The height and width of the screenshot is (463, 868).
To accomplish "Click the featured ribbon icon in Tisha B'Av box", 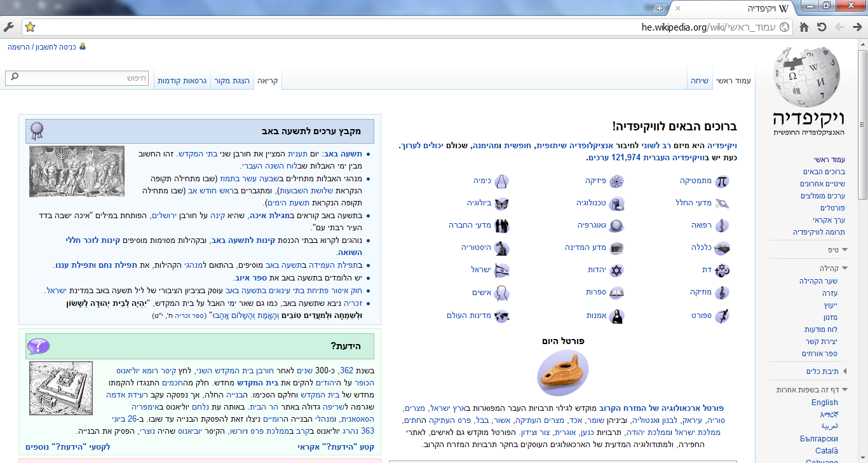I will coord(37,131).
